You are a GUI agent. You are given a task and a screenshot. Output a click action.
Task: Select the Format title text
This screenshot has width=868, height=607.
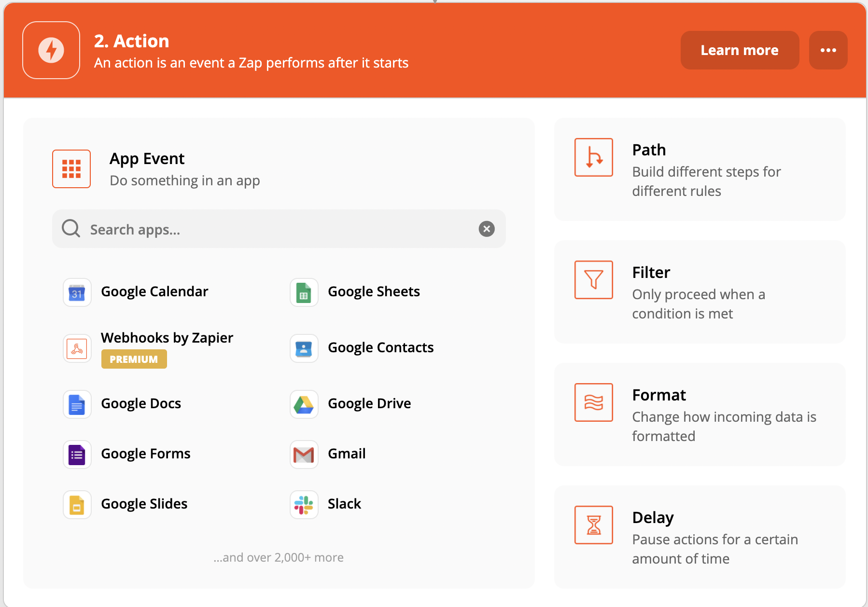659,395
